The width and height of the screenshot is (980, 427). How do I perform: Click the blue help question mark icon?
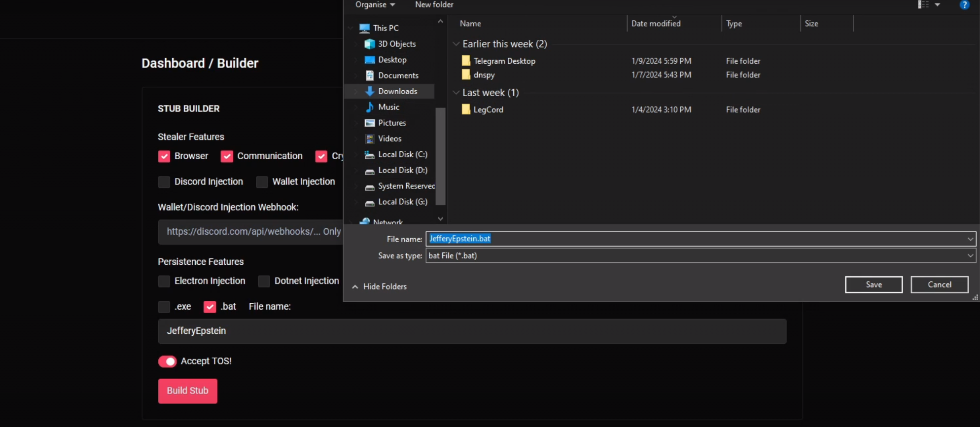coord(964,5)
